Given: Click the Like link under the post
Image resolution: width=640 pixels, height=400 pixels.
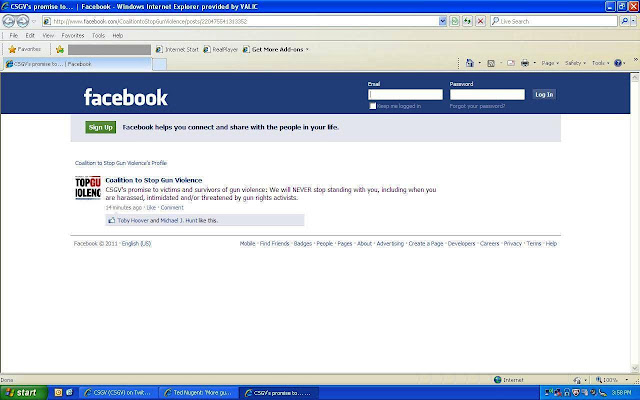Looking at the screenshot, I should 151,207.
